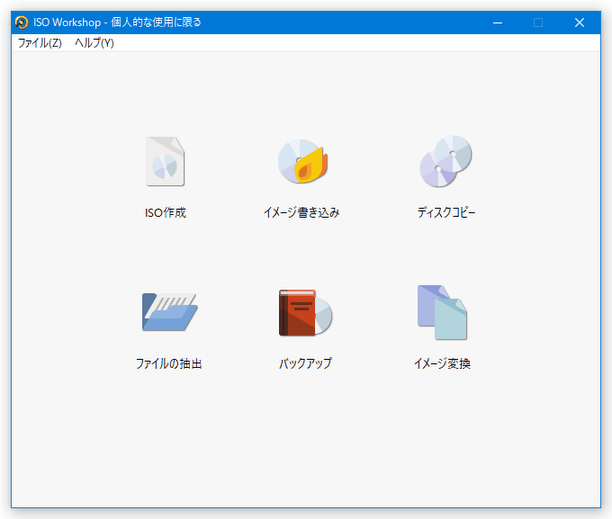Image resolution: width=612 pixels, height=519 pixels.
Task: Click the ISO Workshop logo in title bar
Action: (x=22, y=22)
